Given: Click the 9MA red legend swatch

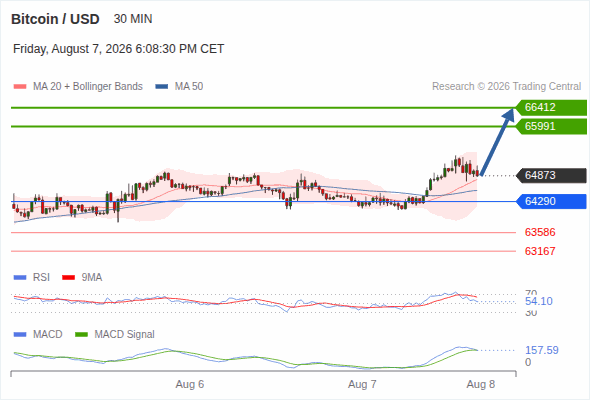Looking at the screenshot, I should tap(68, 278).
